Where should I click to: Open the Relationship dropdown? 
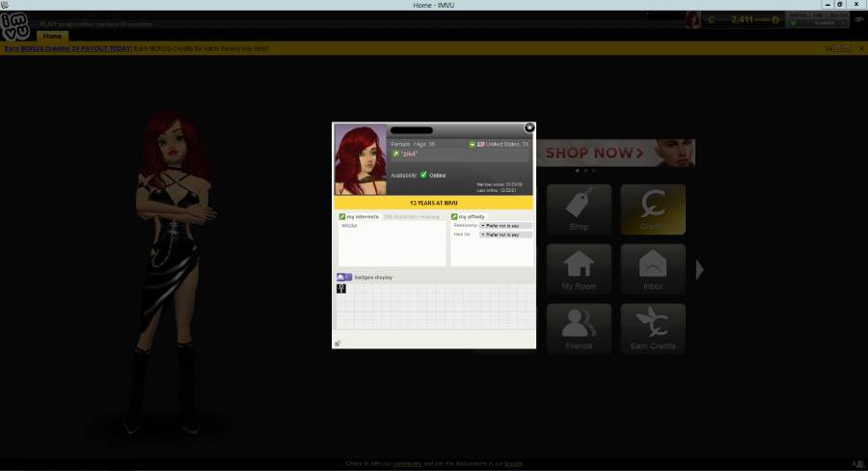[505, 226]
